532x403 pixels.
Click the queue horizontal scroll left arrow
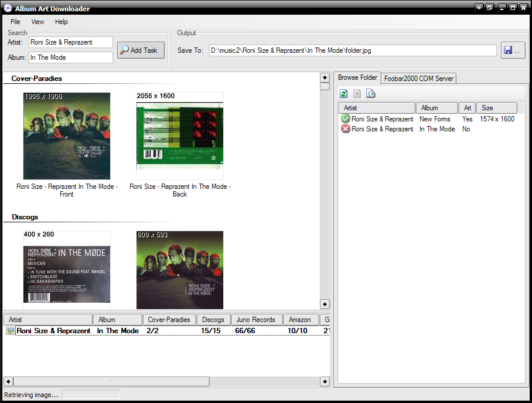[8, 381]
